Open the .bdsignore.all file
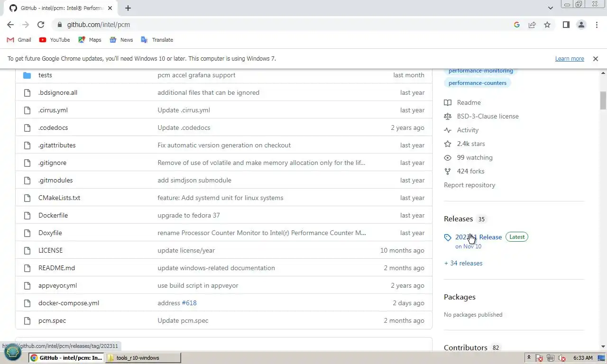Screen dimensions: 607x364 pos(58,92)
